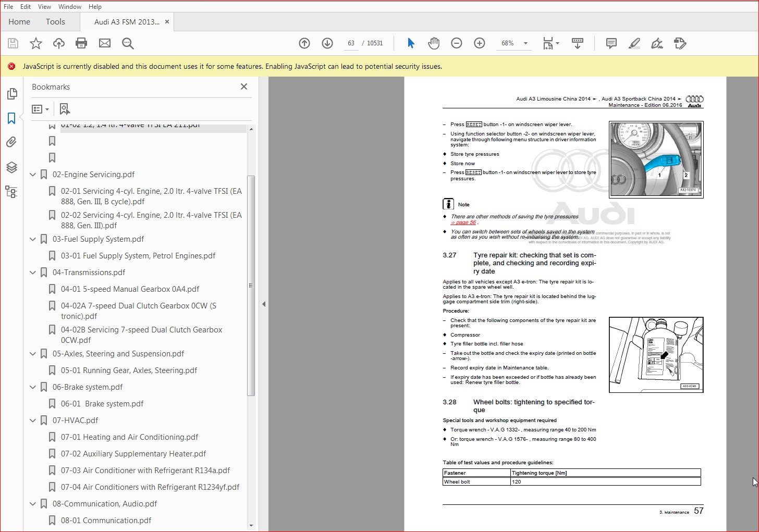Viewport: 759px width, 532px height.
Task: Switch to the Home tab
Action: pyautogui.click(x=19, y=22)
